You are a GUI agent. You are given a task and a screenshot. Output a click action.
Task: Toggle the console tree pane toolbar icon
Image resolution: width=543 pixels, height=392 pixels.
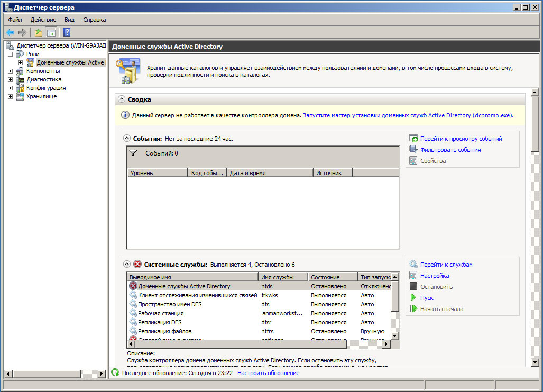point(51,33)
